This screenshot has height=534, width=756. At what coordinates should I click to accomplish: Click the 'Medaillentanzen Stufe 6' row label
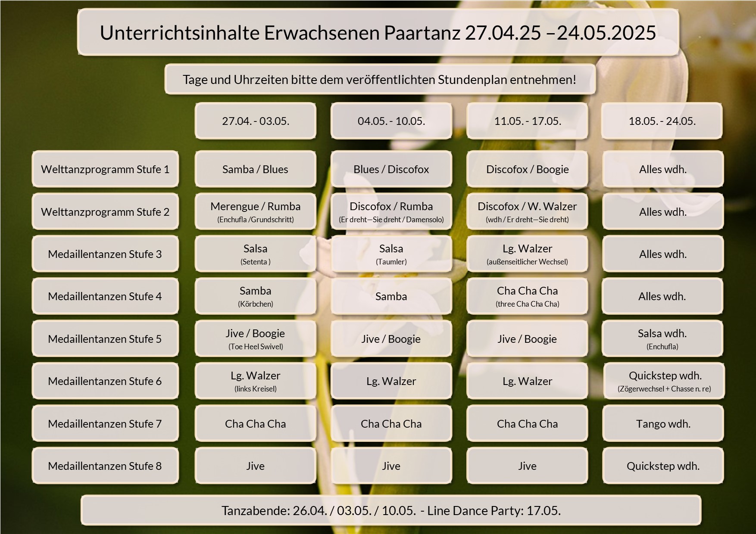pos(105,381)
